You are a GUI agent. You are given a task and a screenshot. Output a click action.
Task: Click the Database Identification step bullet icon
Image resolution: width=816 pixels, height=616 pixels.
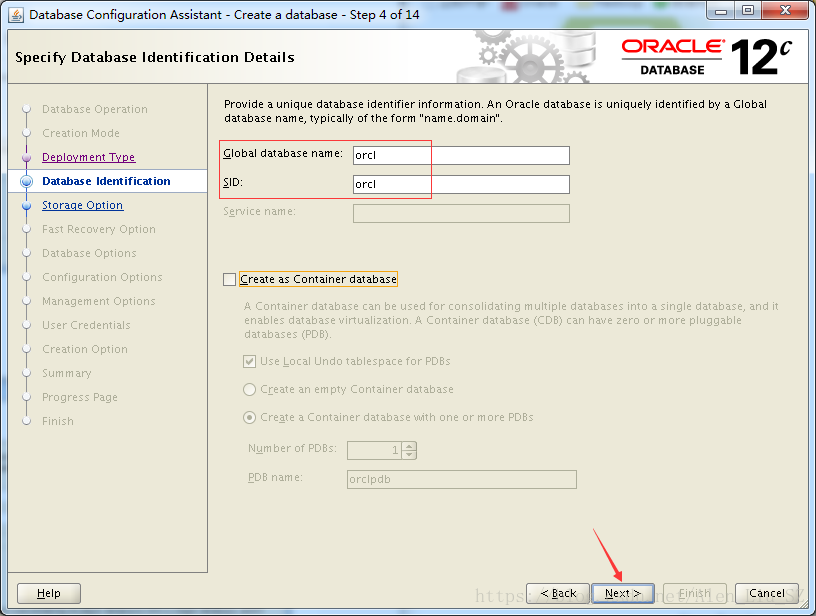(x=27, y=181)
